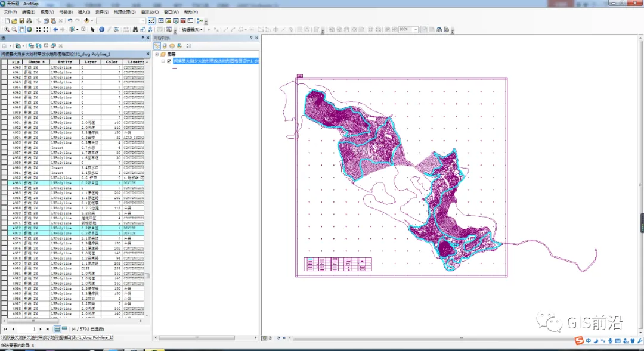This screenshot has height=351, width=644.
Task: Jump to the first table record
Action: click(x=6, y=329)
